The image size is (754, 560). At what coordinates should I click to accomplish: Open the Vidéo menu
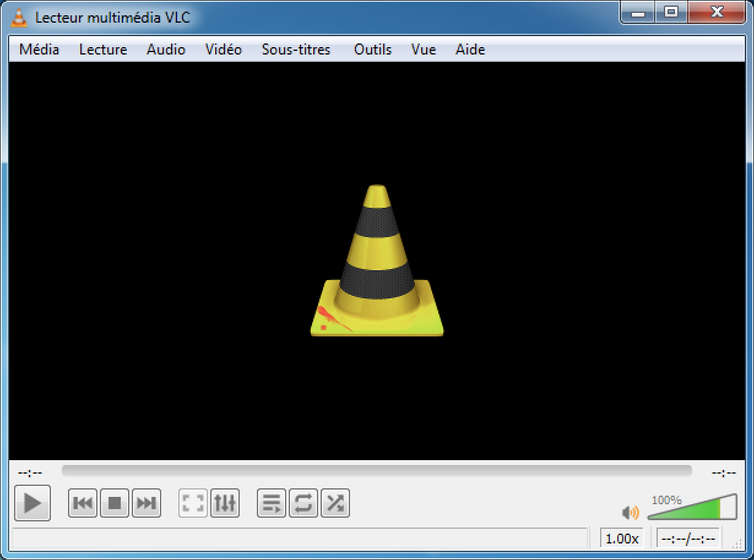pyautogui.click(x=224, y=50)
